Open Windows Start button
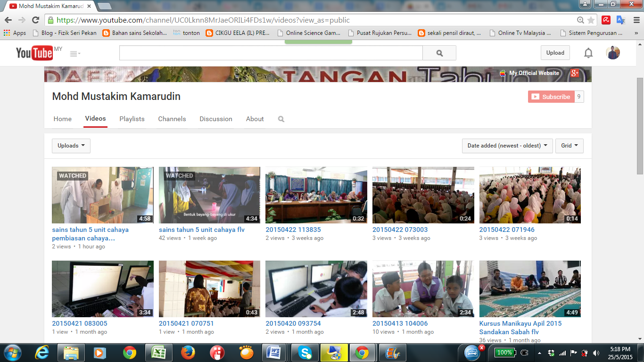This screenshot has width=644, height=362. pos(12,353)
